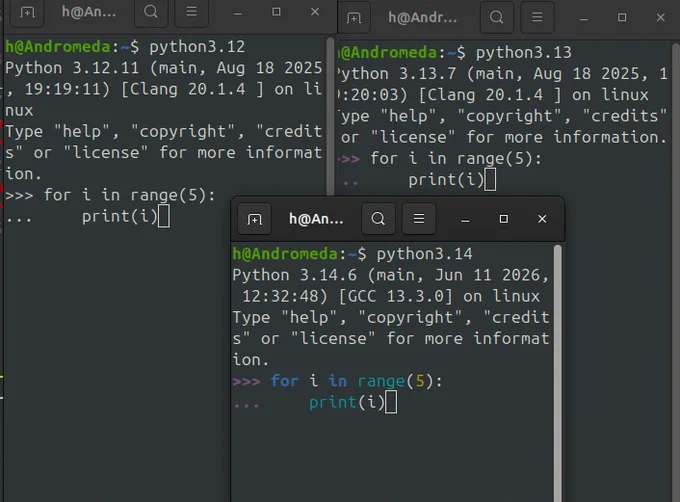Click 'print(i)' in python3.14 terminal
Screen dimensions: 680x502
[347, 403]
